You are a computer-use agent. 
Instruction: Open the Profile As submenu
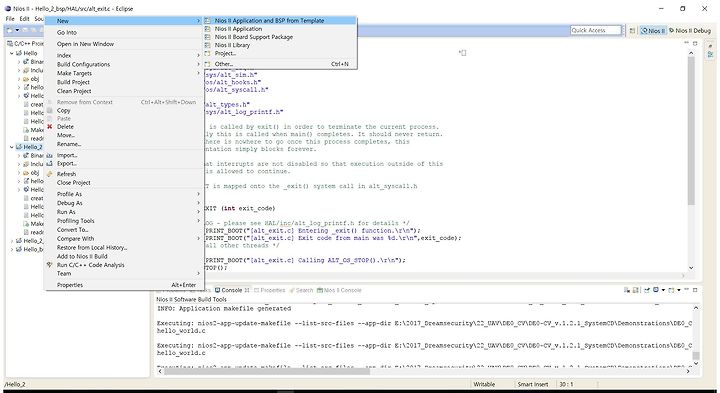(124, 194)
